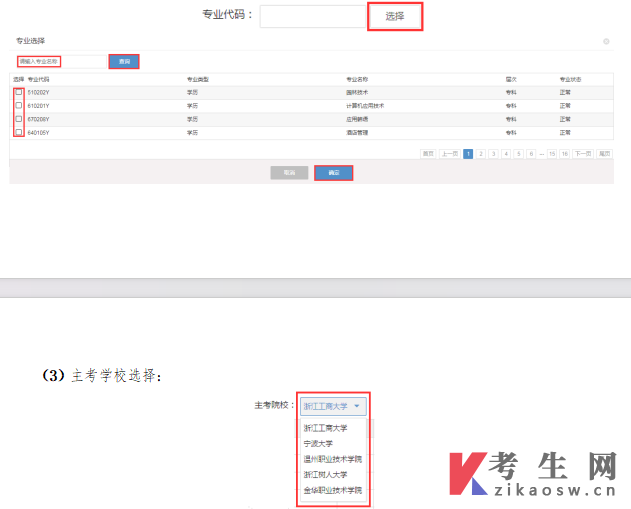Select page 4 in pagination

[x=506, y=154]
